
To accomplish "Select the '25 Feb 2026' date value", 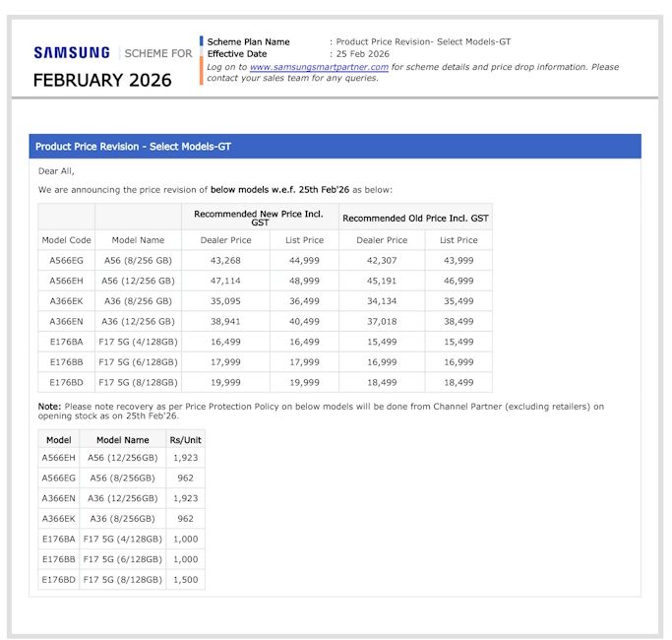I will point(363,53).
